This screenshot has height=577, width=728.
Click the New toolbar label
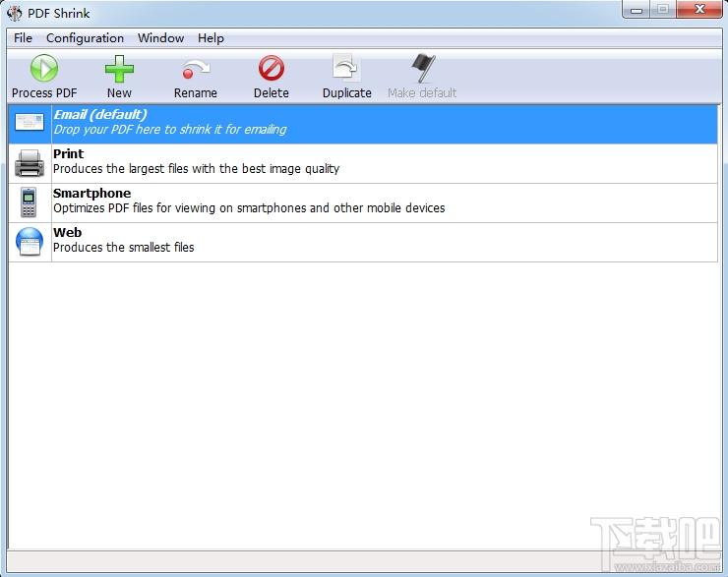click(119, 93)
